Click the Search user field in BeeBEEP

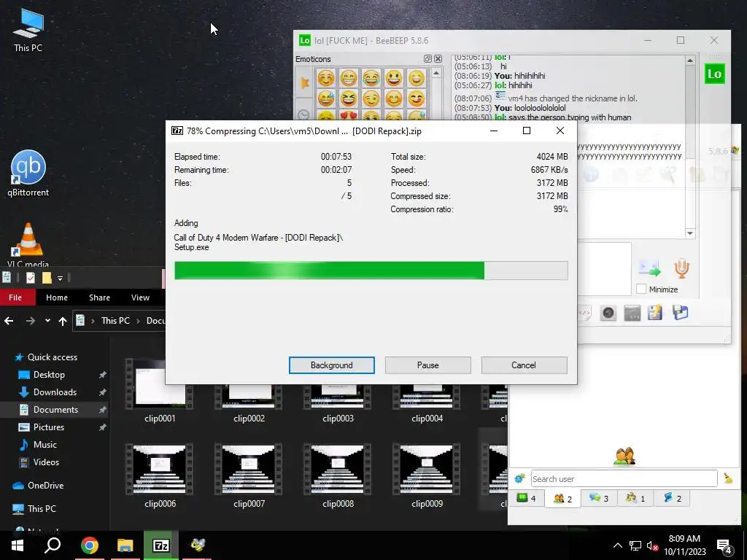[x=624, y=478]
